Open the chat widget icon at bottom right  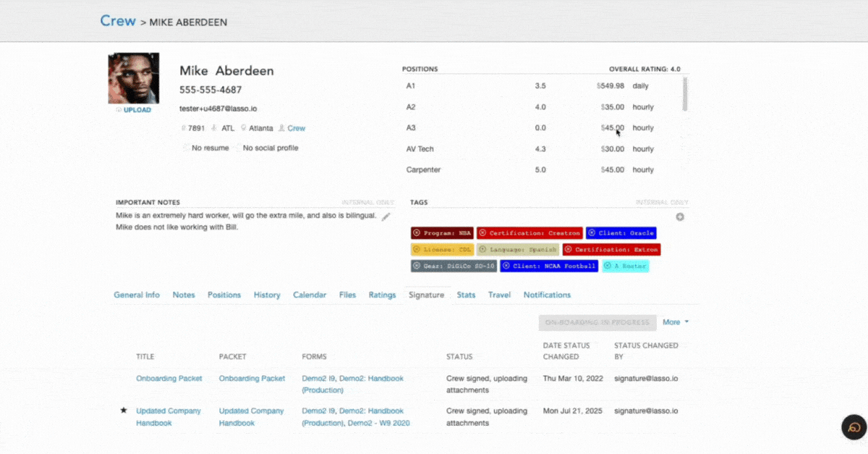(854, 427)
